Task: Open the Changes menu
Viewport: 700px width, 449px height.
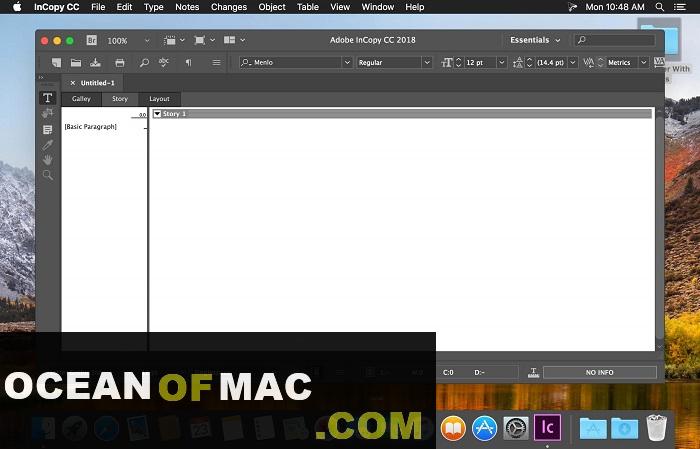Action: tap(229, 7)
